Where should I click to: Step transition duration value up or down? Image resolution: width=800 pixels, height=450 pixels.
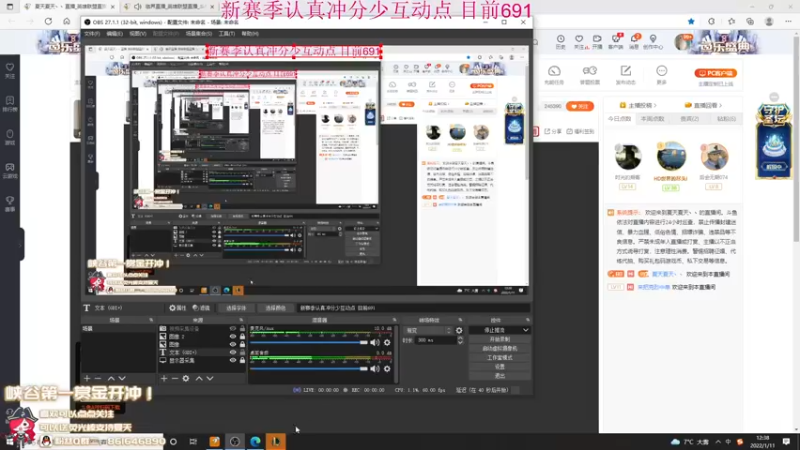point(460,340)
